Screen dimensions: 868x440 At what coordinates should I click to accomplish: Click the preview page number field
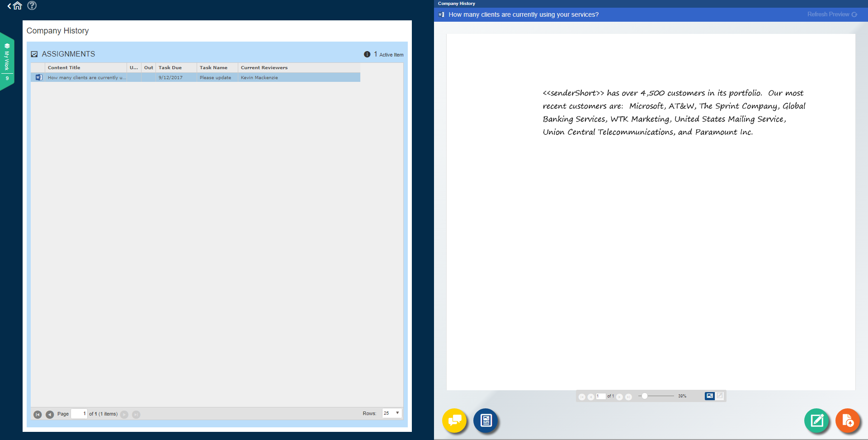(x=601, y=396)
